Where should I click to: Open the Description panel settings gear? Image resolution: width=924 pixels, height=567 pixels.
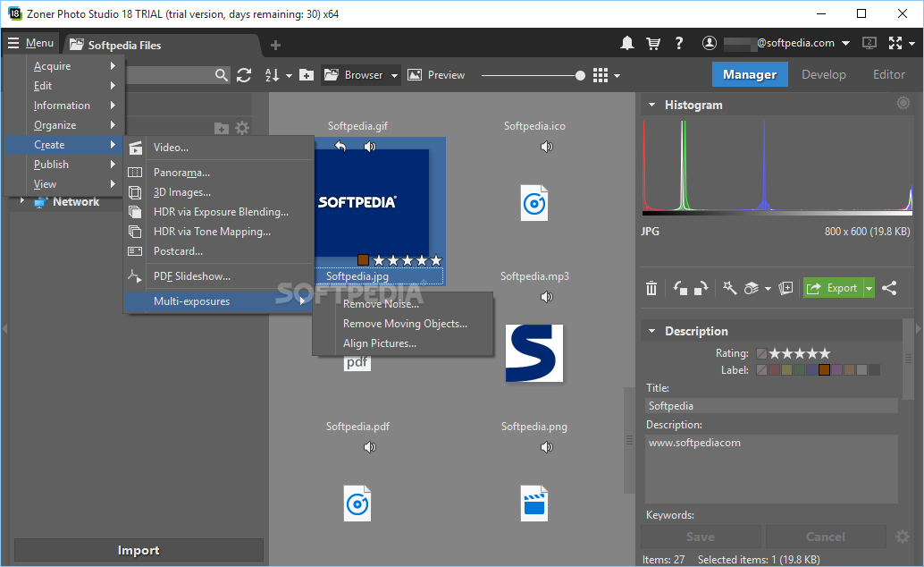pos(903,537)
